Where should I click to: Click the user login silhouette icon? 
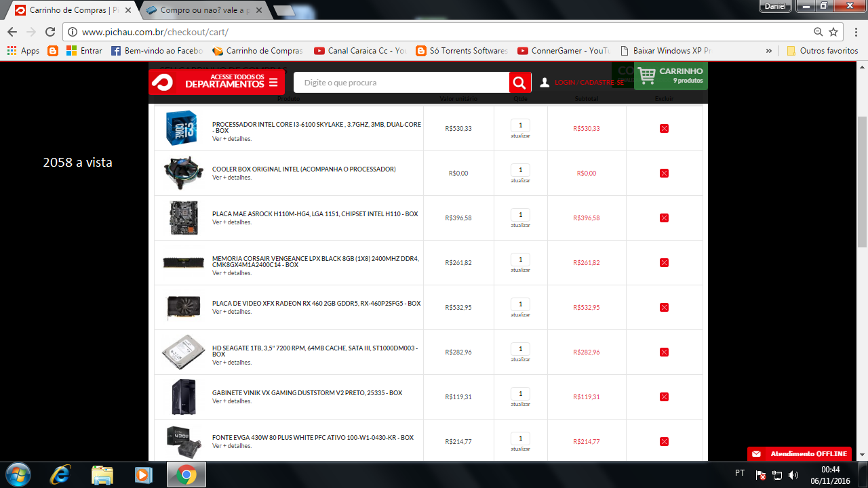pyautogui.click(x=545, y=83)
